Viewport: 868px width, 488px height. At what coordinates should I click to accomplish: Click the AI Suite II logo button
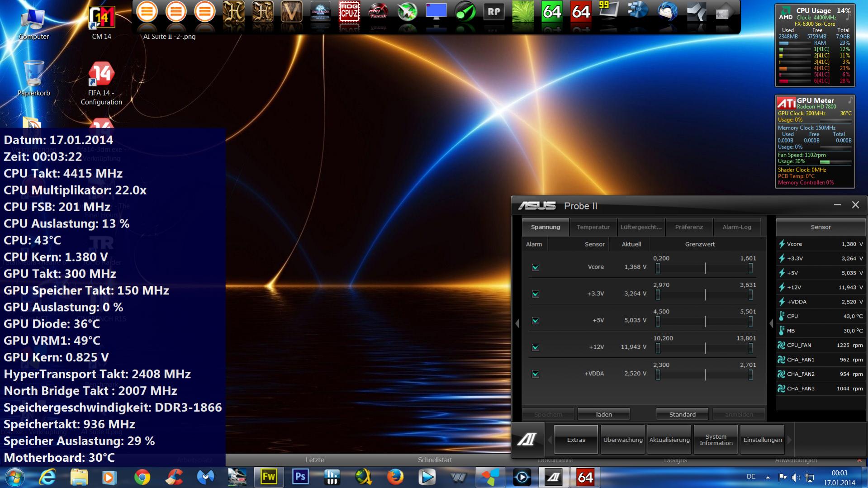click(x=527, y=439)
